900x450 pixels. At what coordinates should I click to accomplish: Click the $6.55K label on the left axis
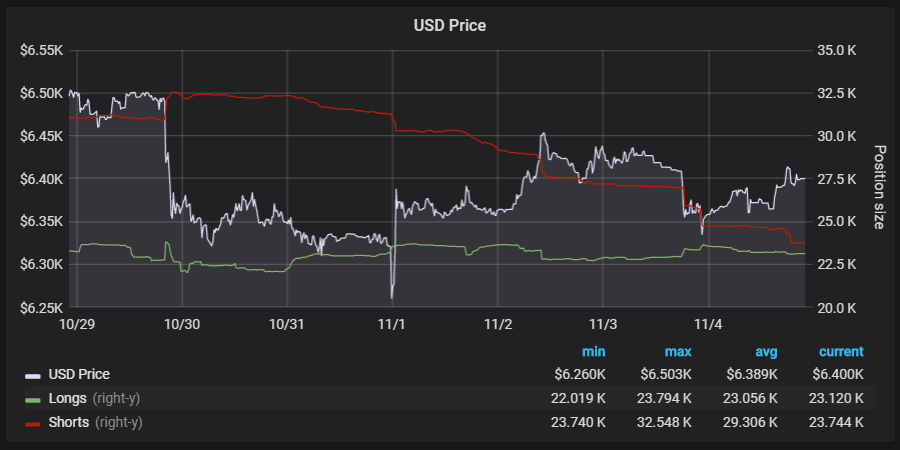click(x=42, y=50)
